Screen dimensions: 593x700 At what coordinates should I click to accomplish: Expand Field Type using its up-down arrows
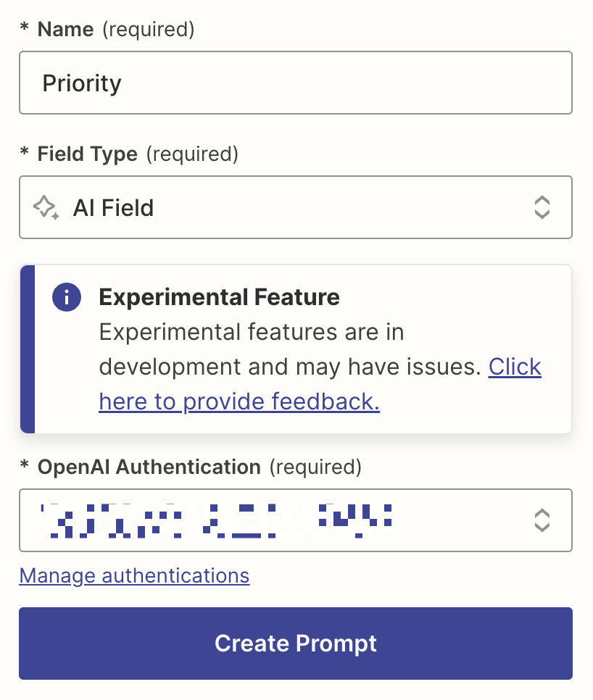542,208
